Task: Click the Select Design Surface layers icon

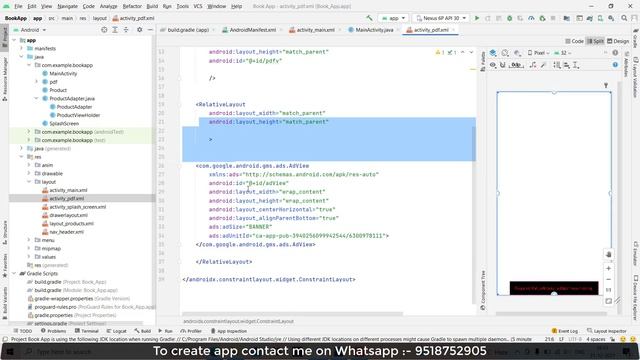Action: (x=493, y=53)
